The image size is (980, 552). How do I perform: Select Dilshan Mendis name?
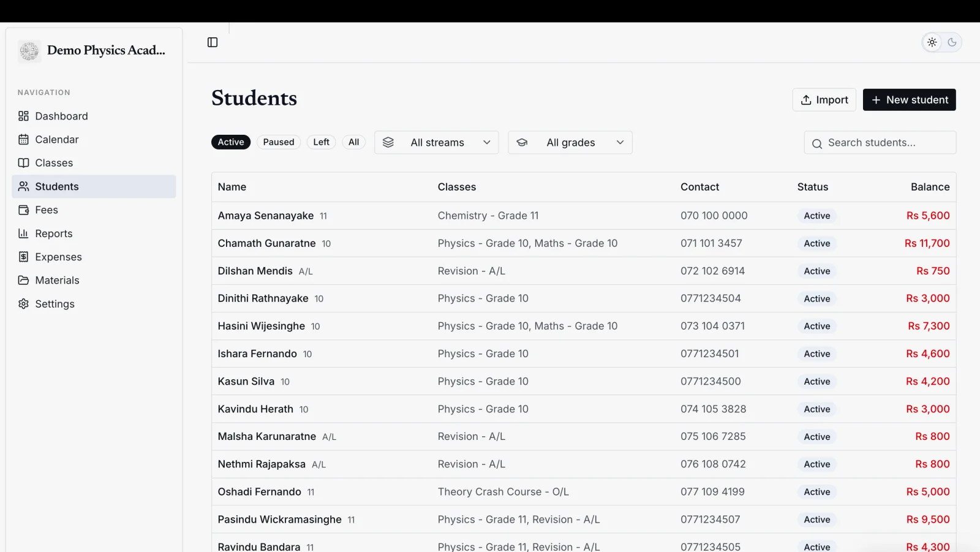(x=255, y=271)
